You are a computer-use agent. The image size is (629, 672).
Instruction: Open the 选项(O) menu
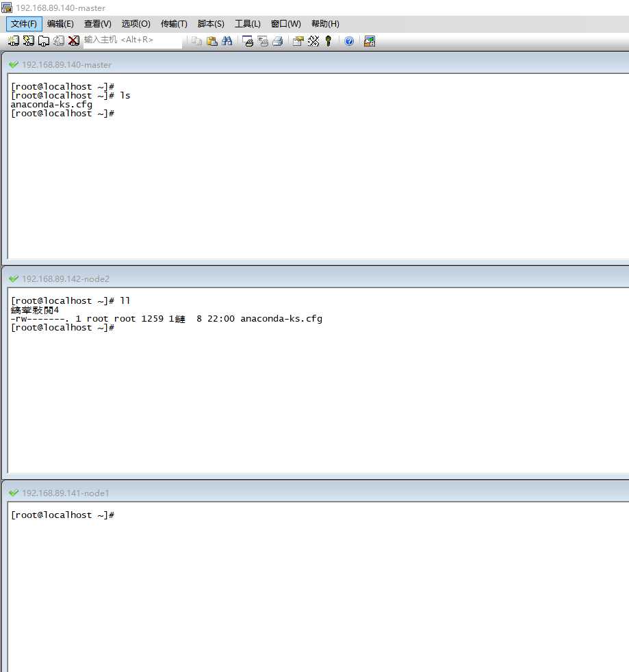136,23
